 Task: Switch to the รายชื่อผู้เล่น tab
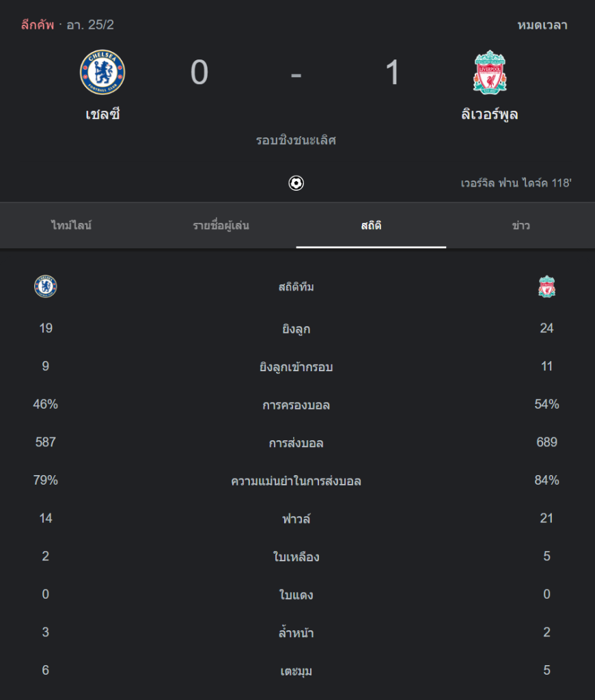click(221, 226)
